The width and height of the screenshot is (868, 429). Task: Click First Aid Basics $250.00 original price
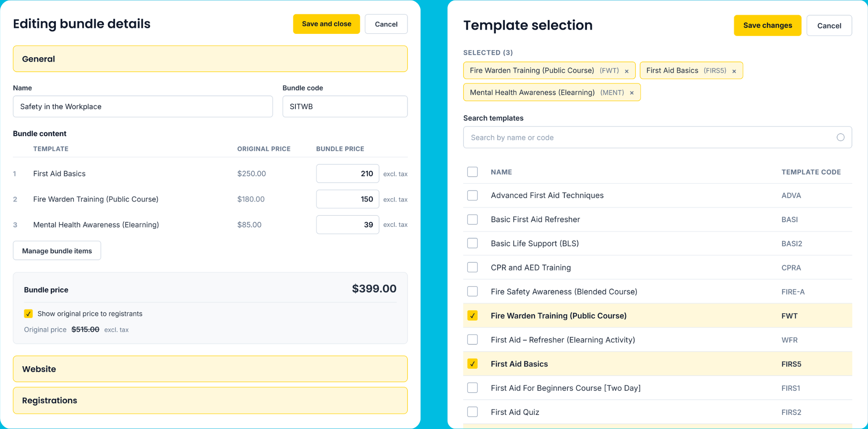click(251, 174)
